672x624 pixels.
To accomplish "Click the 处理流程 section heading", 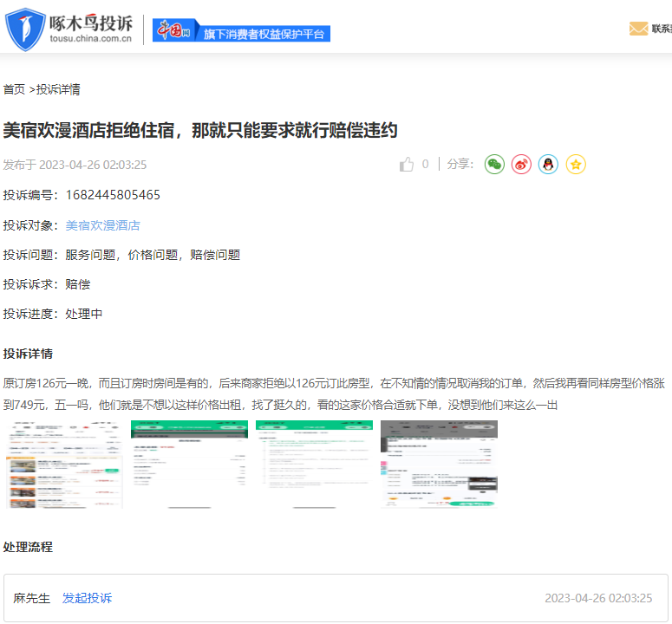I will click(x=28, y=547).
